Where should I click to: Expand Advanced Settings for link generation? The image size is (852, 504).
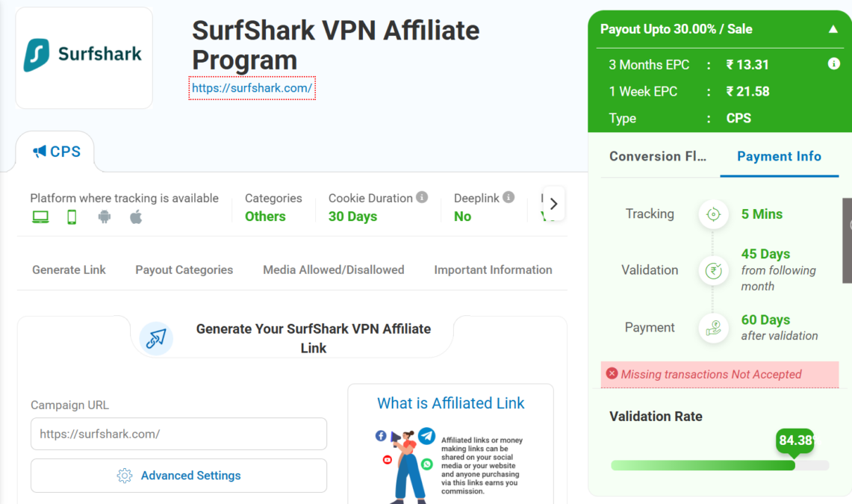coord(179,476)
